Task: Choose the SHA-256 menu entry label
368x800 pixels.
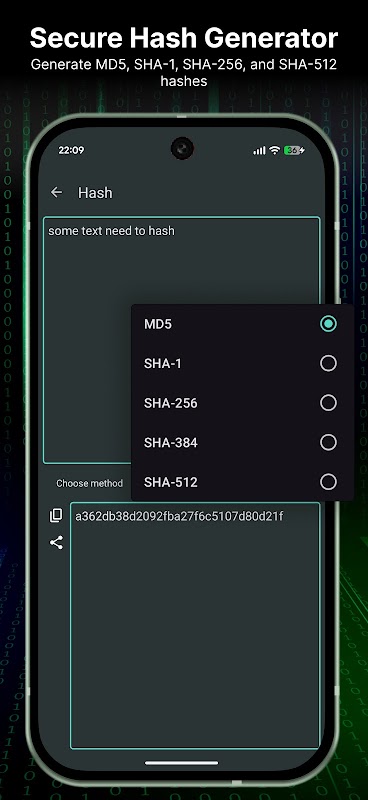Action: pyautogui.click(x=170, y=403)
